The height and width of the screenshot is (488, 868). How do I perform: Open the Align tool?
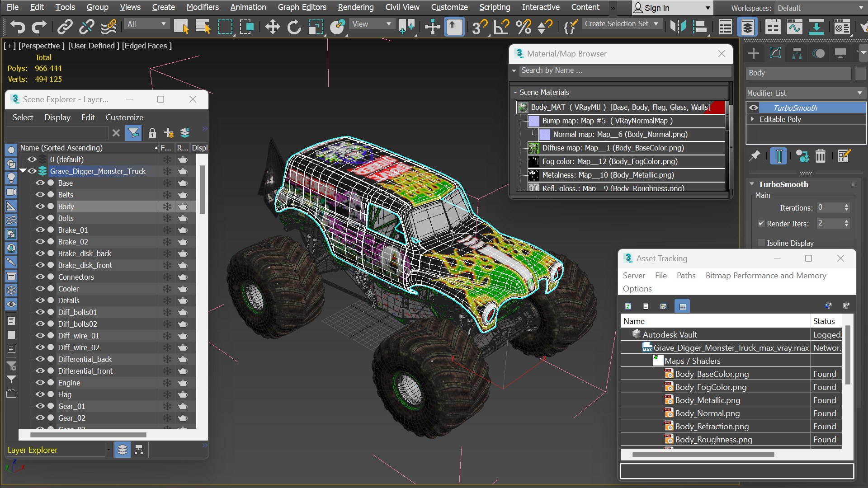pos(700,27)
